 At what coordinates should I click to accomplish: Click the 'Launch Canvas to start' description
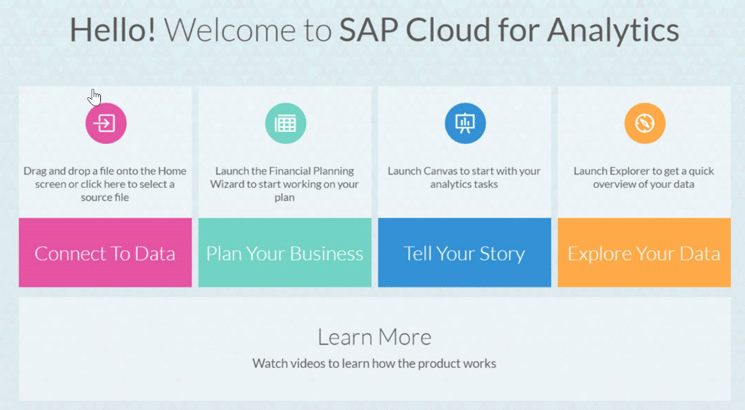click(x=464, y=177)
